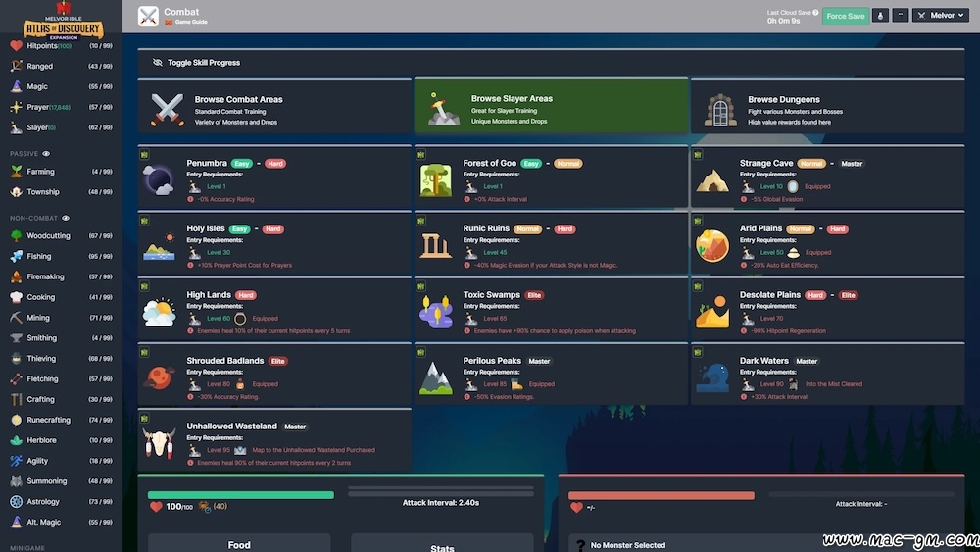
Task: Open the Hitpoints skill in sidebar
Action: 61,46
